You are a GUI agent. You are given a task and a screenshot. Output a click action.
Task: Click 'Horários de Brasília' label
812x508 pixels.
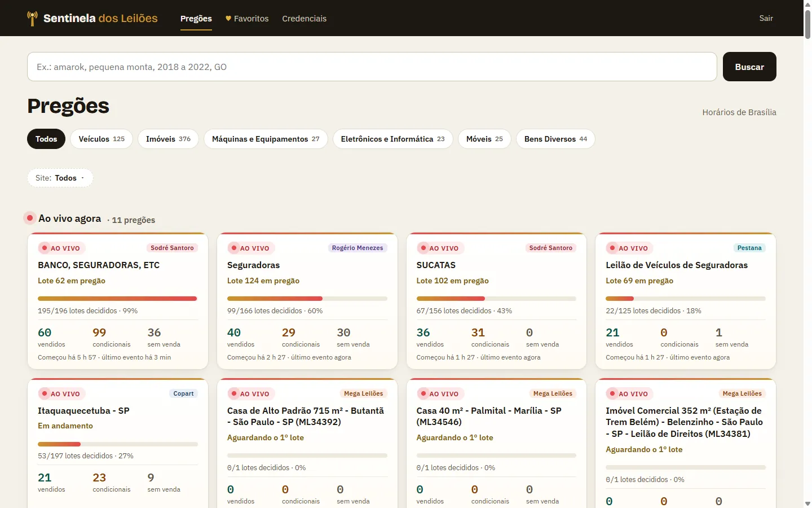coord(739,112)
